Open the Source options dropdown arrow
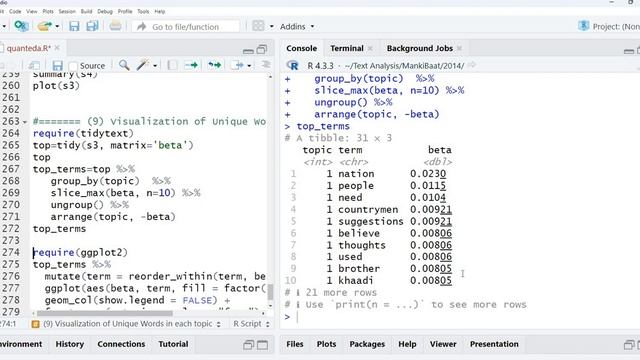The height and width of the screenshot is (360, 640). 249,65
